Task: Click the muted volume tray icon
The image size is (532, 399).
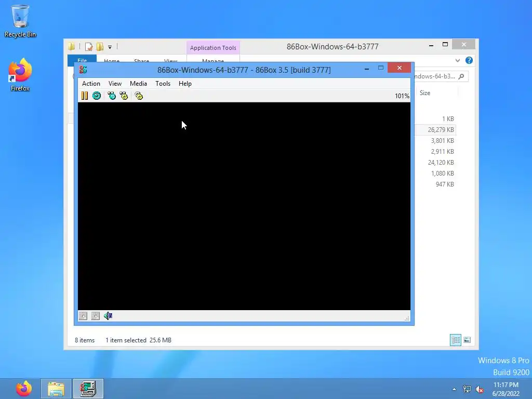Action: (x=480, y=389)
